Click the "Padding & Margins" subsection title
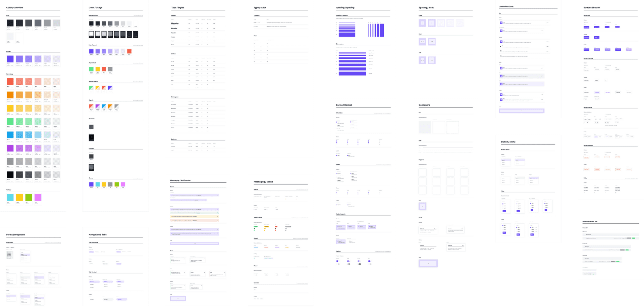Viewport: 644px width, 307px height. (x=342, y=15)
